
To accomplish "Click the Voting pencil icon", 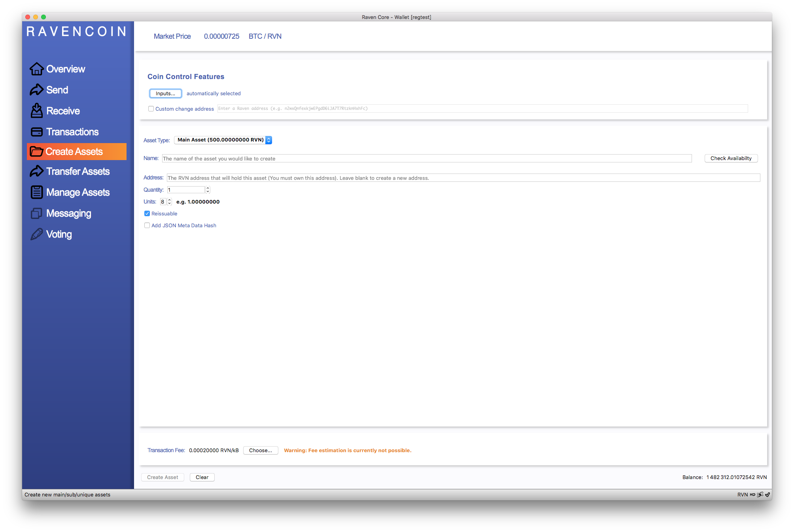I will [36, 234].
